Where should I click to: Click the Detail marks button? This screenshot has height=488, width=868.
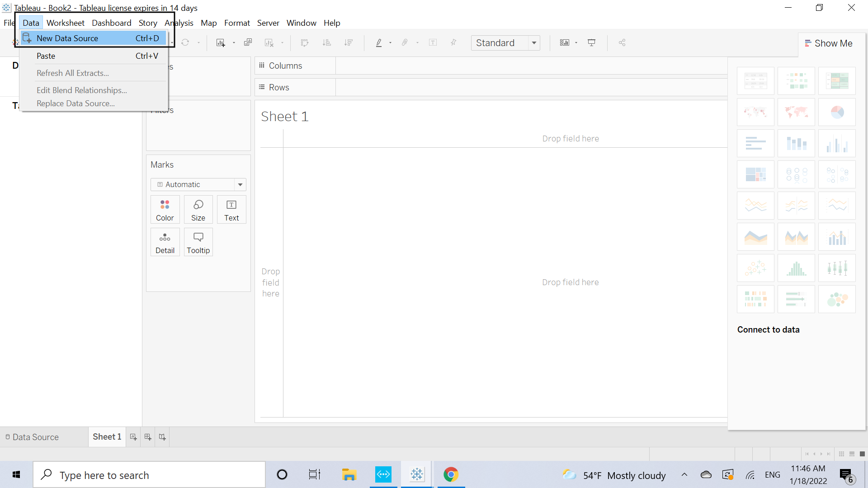tap(165, 242)
